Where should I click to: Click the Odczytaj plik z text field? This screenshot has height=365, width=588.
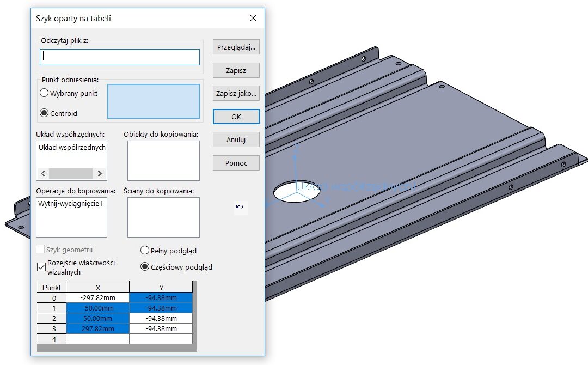(x=120, y=57)
